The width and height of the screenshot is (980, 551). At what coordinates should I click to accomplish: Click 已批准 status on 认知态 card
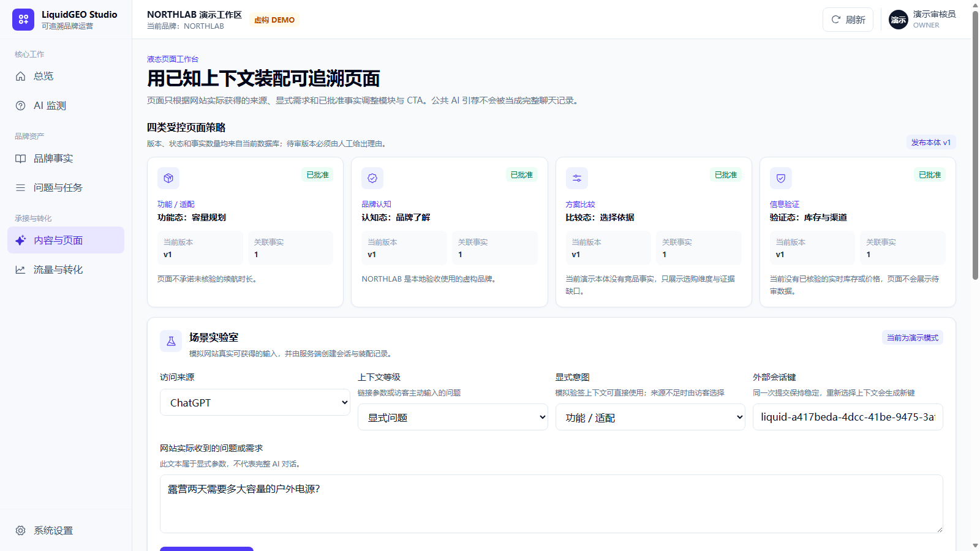coord(522,175)
